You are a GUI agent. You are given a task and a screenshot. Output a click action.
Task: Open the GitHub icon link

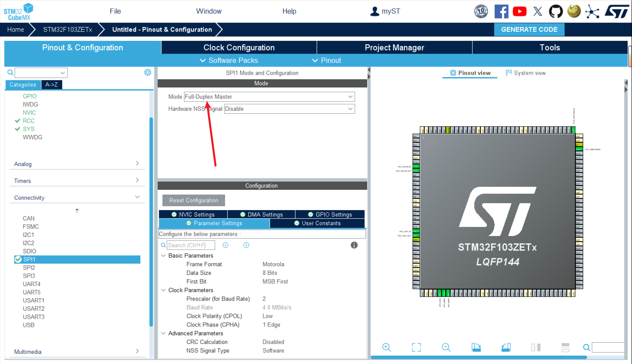(x=556, y=12)
